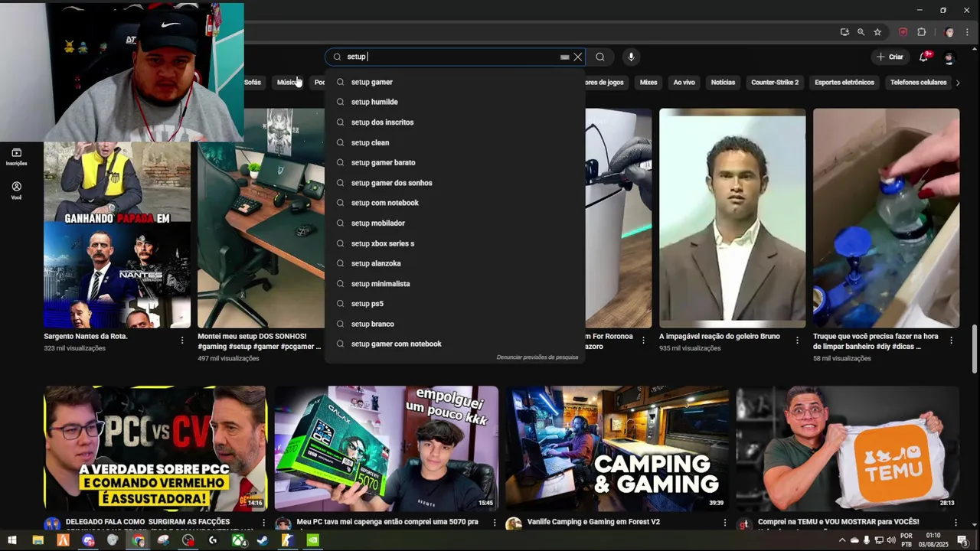Choose the 'setup ps5' suggestion
The image size is (980, 551).
[x=456, y=304]
